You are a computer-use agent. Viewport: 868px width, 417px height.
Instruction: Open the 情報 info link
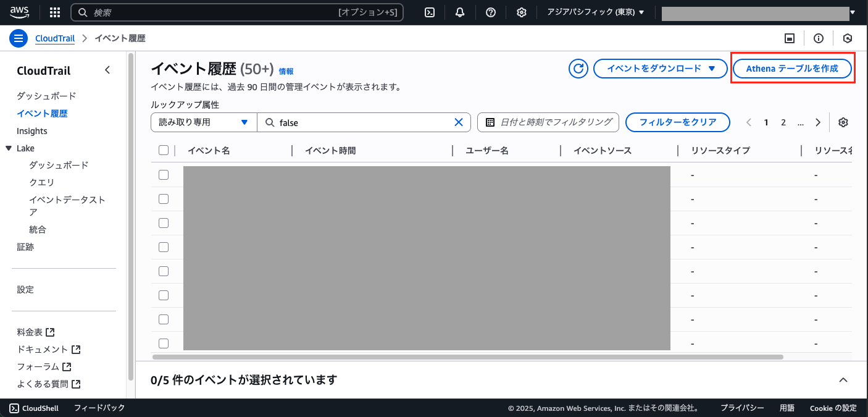pyautogui.click(x=286, y=72)
